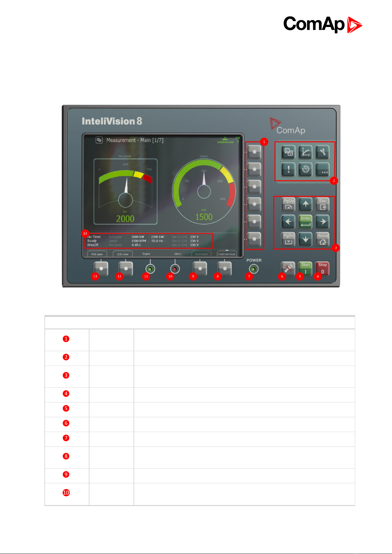Click the PgDn key
The width and height of the screenshot is (392, 554).
tap(288, 239)
